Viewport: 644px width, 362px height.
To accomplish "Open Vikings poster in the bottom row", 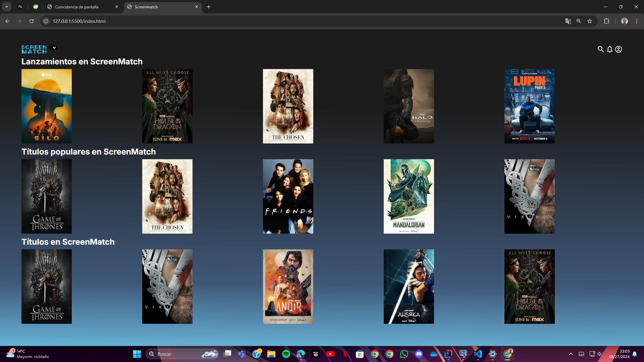I will pyautogui.click(x=167, y=287).
